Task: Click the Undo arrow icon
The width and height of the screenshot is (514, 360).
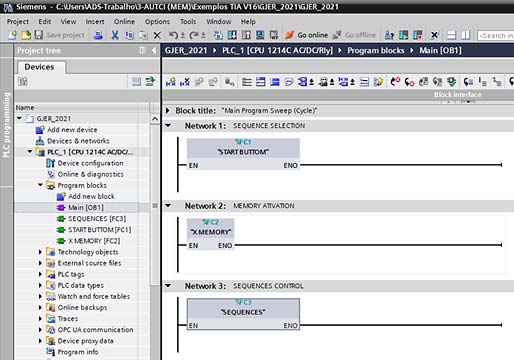Action: (173, 35)
